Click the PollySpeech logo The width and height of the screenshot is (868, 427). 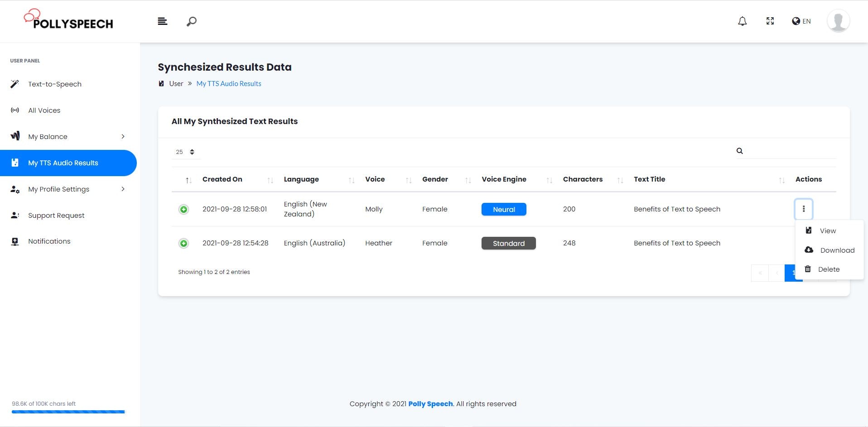[x=68, y=19]
